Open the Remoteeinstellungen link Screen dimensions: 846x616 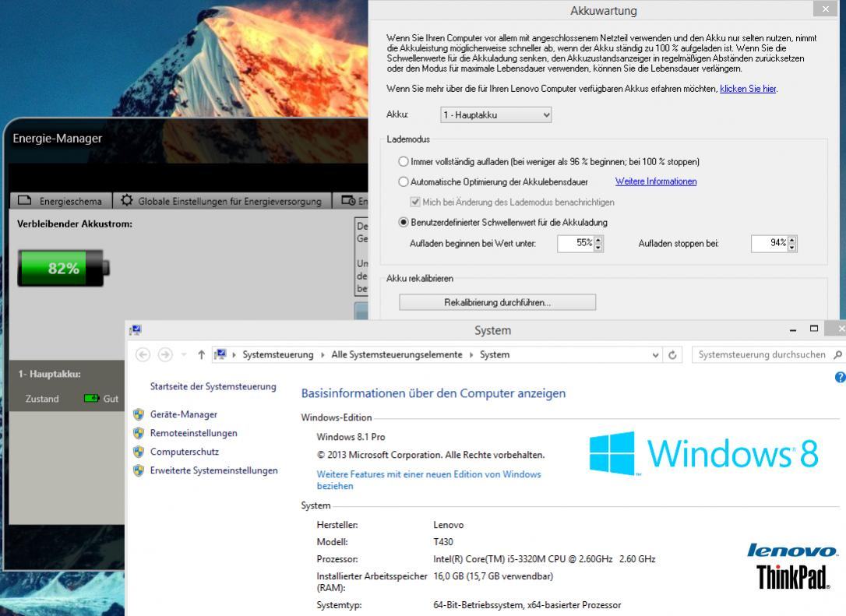click(x=194, y=433)
